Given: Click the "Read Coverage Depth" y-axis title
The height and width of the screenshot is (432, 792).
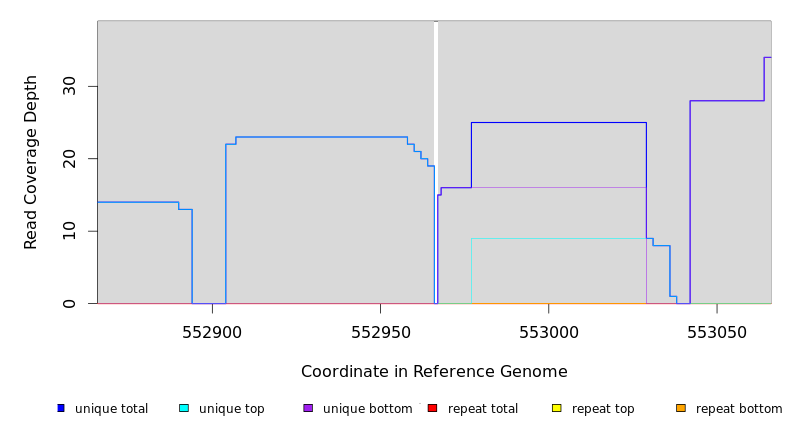Looking at the screenshot, I should (32, 162).
